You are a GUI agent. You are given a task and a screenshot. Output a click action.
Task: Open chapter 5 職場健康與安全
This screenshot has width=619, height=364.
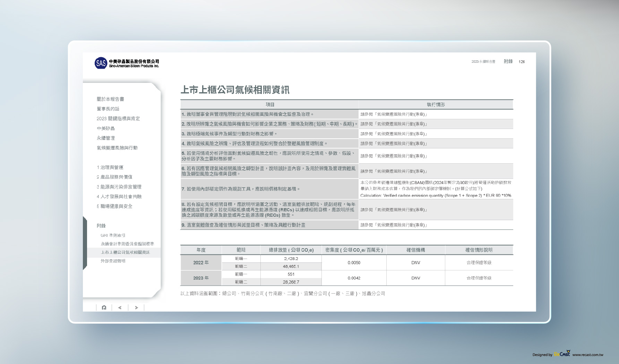pyautogui.click(x=114, y=206)
